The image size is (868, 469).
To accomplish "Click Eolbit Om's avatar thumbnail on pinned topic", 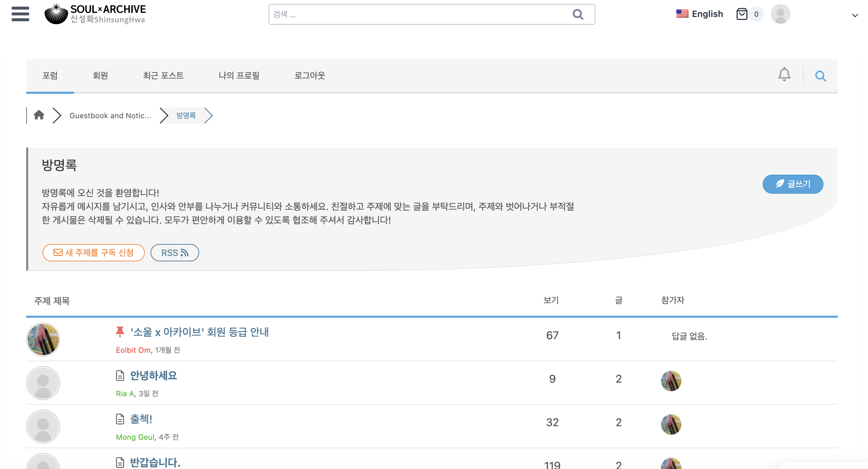I will 43,339.
